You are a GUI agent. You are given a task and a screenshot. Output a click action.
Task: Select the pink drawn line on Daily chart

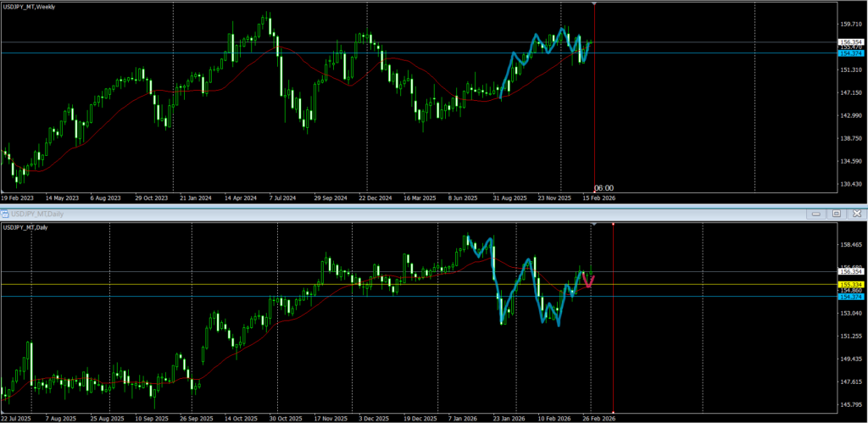(587, 282)
